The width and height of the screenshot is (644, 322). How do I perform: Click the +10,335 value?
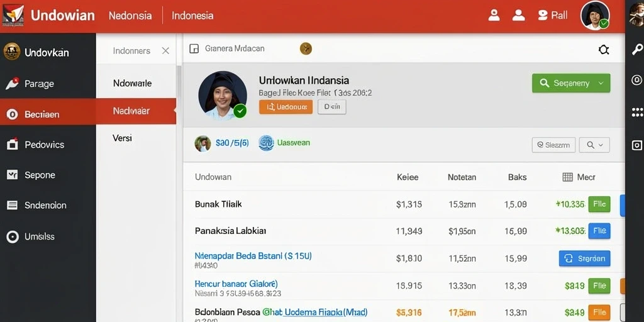click(570, 204)
